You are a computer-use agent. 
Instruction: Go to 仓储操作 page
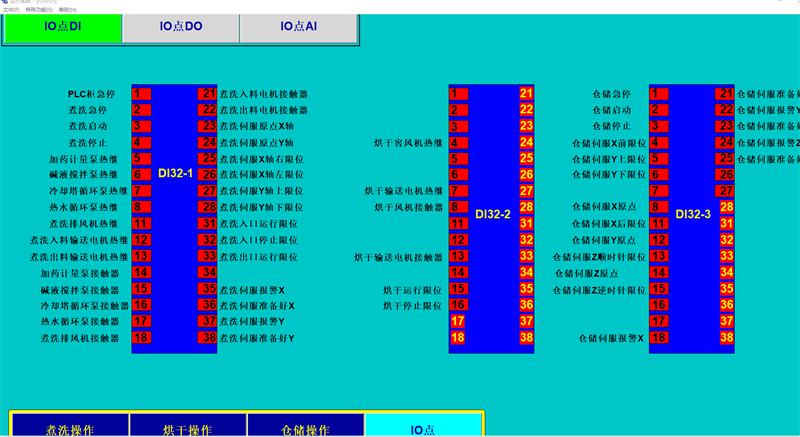click(305, 428)
